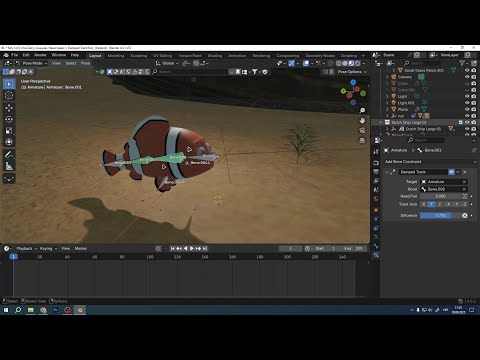Open the Add Bone Constraint dropdown
Viewport: 480px width, 360px height.
pyautogui.click(x=430, y=162)
